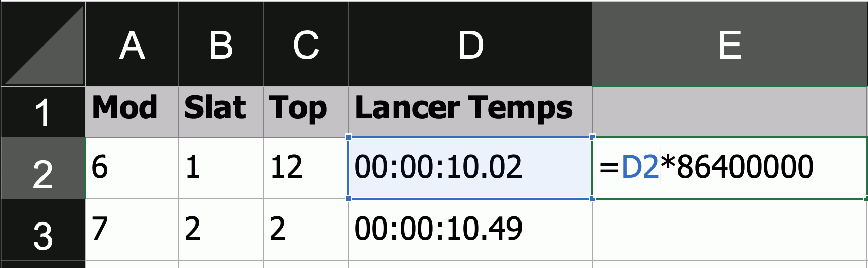Click inside the =D2*86400000 formula cell

729,168
